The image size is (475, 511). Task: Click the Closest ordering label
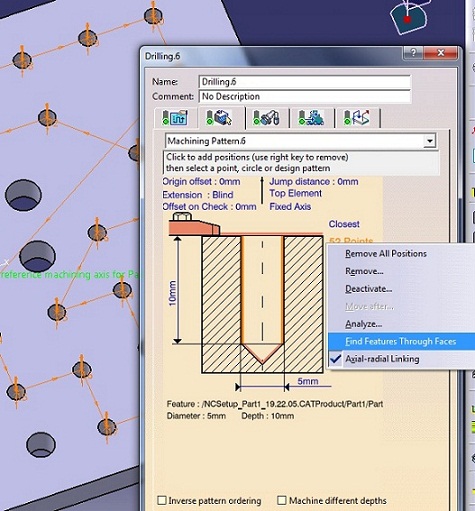coord(344,224)
